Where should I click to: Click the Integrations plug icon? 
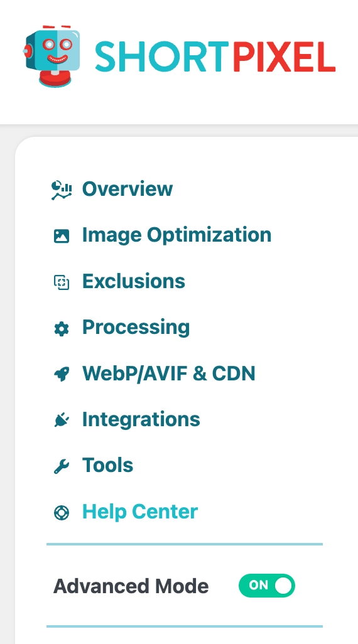(x=62, y=421)
